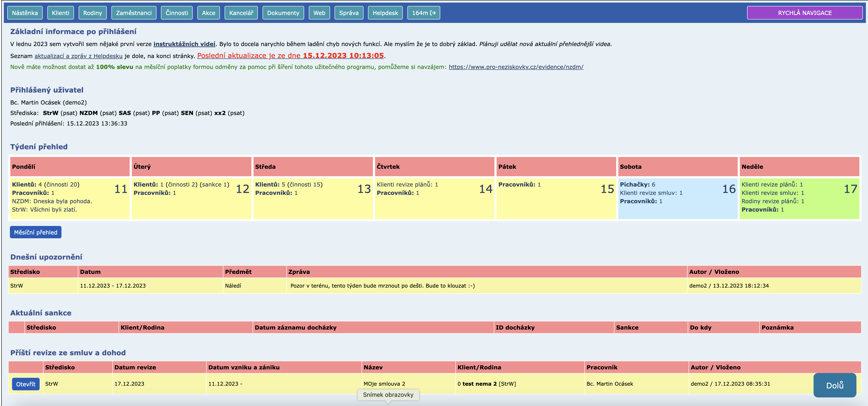The height and width of the screenshot is (406, 868).
Task: Open the Měsíční přehled view
Action: (35, 232)
